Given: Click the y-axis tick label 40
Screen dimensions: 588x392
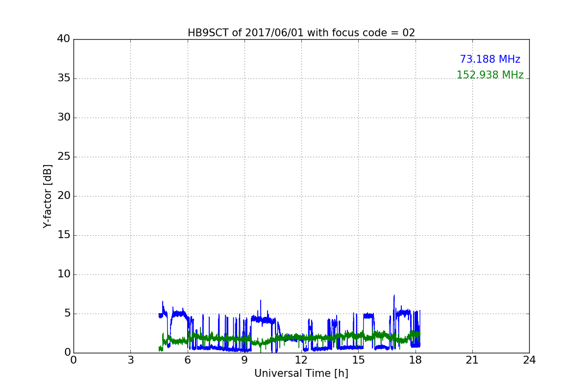Looking at the screenshot, I should point(64,39).
